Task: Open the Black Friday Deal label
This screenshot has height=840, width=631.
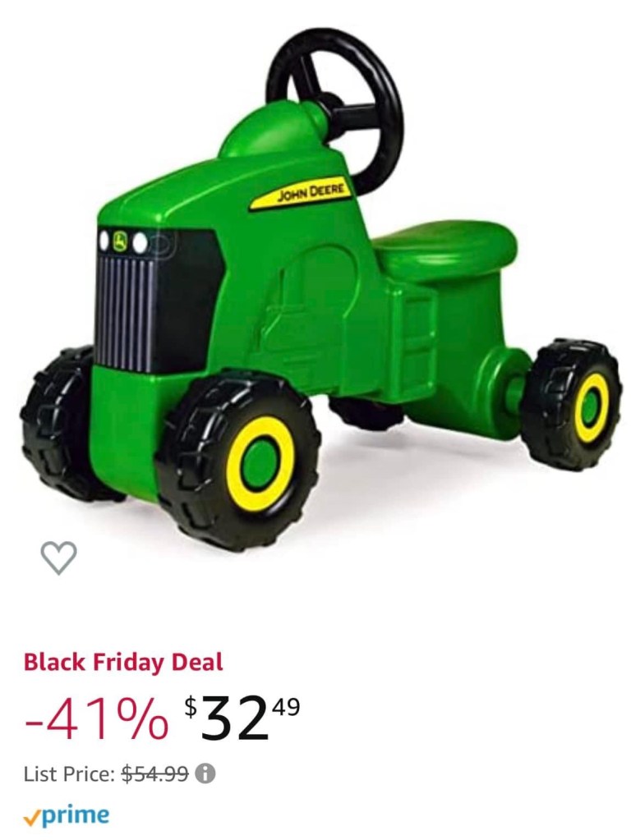Action: pyautogui.click(x=122, y=662)
